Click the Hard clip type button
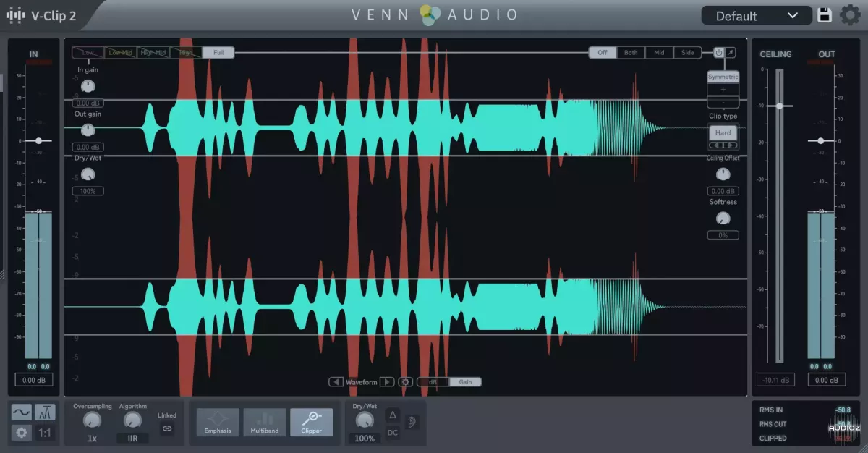 click(723, 133)
